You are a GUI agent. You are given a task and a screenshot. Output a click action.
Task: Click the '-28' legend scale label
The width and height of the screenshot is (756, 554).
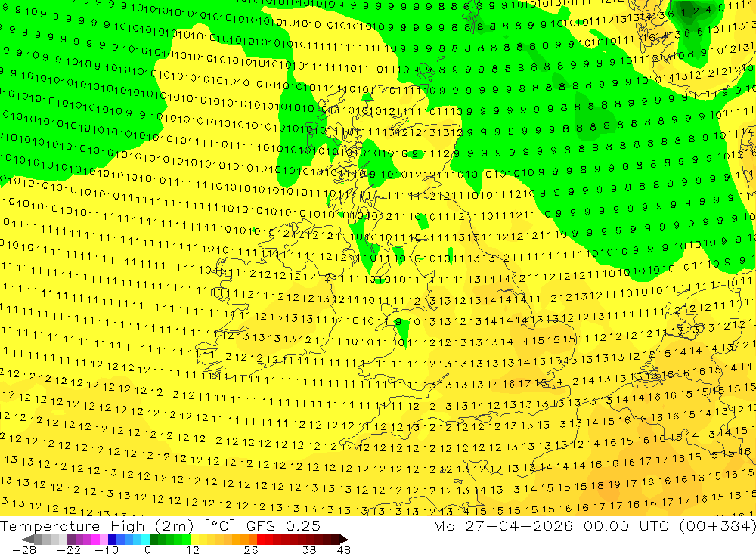pyautogui.click(x=24, y=549)
